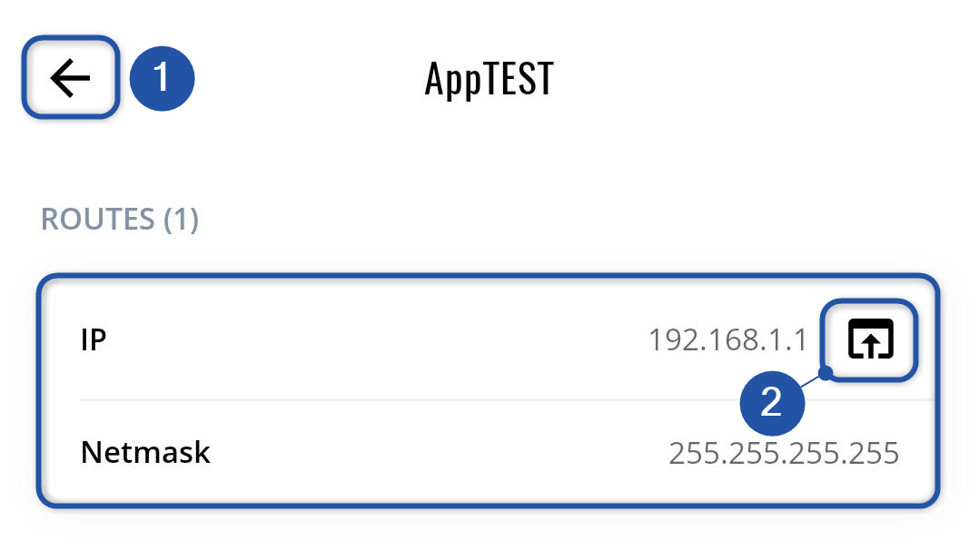Select the ROUTES (1) section header
979x560 pixels.
[119, 220]
